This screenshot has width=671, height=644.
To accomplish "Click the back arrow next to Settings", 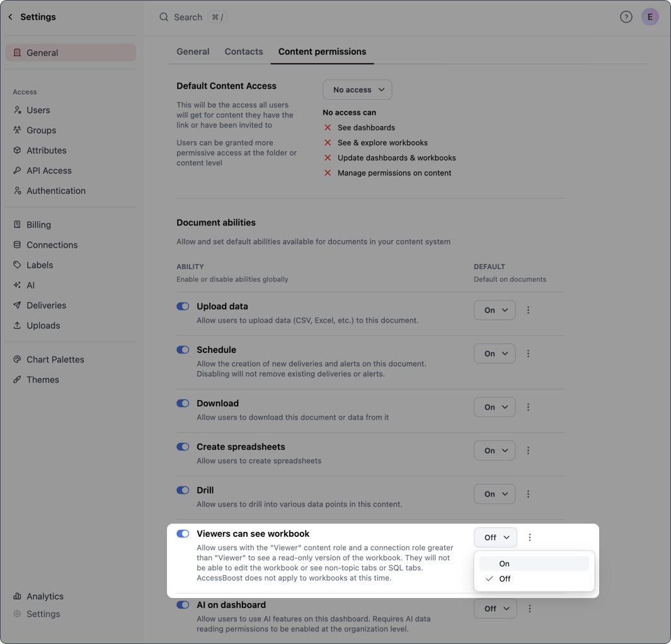I will [10, 17].
